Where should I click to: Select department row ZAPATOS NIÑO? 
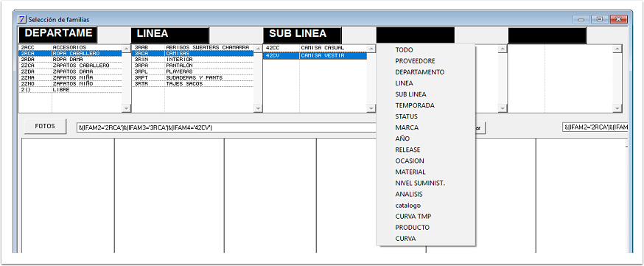pyautogui.click(x=70, y=83)
